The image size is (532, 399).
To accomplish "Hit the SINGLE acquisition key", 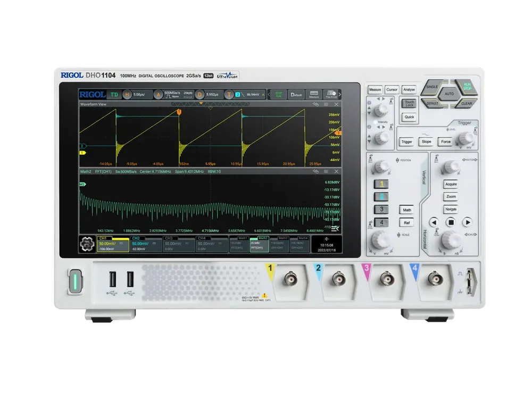I will (x=431, y=87).
